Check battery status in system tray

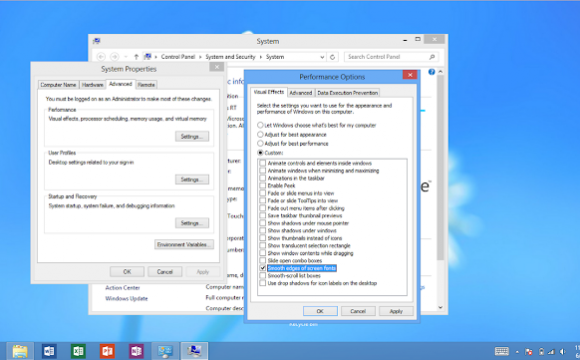pos(541,351)
